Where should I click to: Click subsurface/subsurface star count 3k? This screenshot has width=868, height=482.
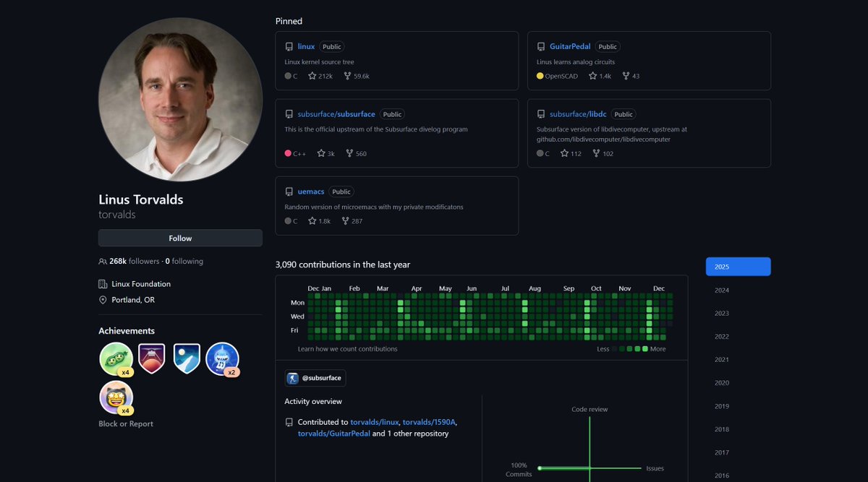click(325, 153)
